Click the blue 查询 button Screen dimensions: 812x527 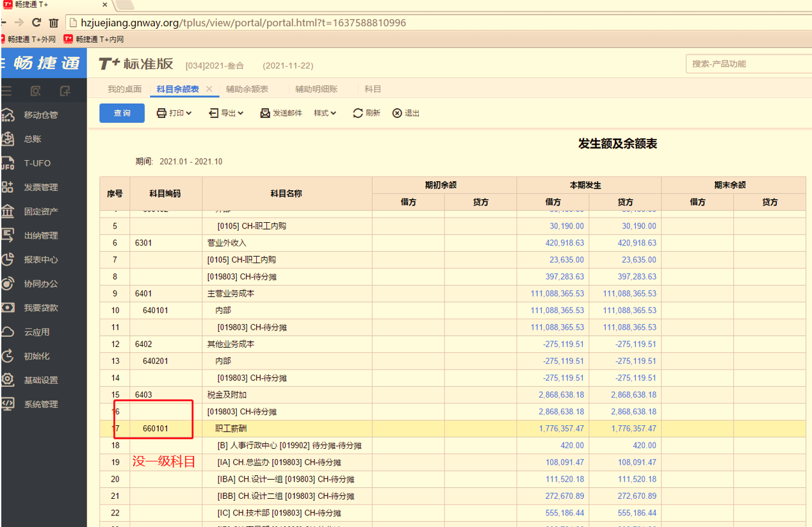122,113
